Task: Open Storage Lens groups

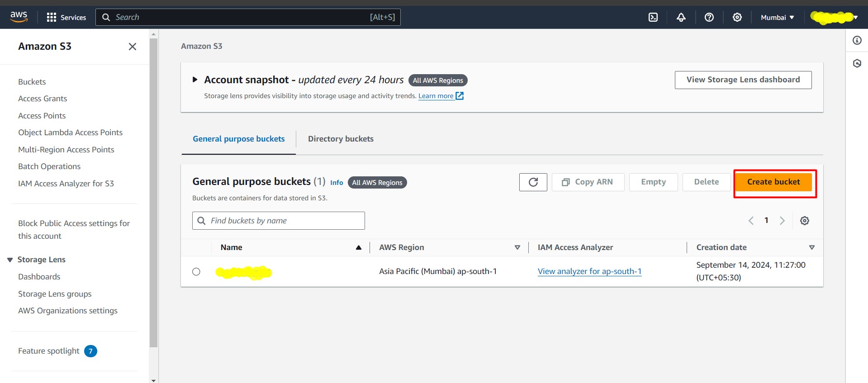Action: [x=55, y=294]
